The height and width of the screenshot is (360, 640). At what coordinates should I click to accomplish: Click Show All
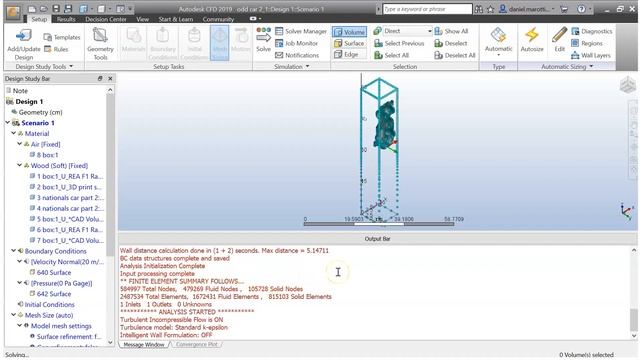point(451,31)
